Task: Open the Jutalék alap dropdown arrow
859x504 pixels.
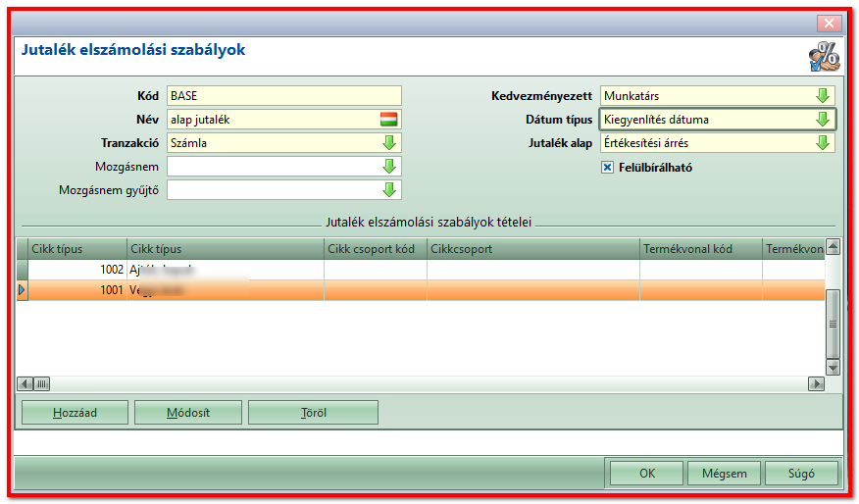Action: click(823, 143)
